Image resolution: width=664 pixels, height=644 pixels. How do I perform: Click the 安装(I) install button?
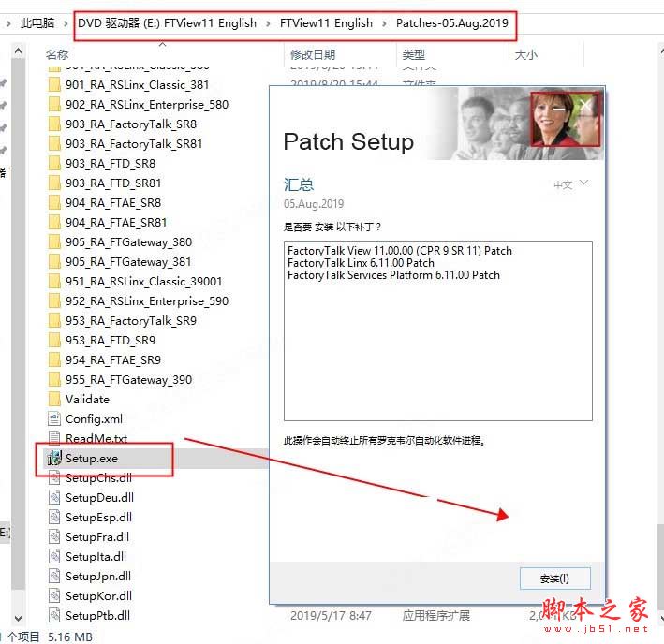[x=554, y=578]
